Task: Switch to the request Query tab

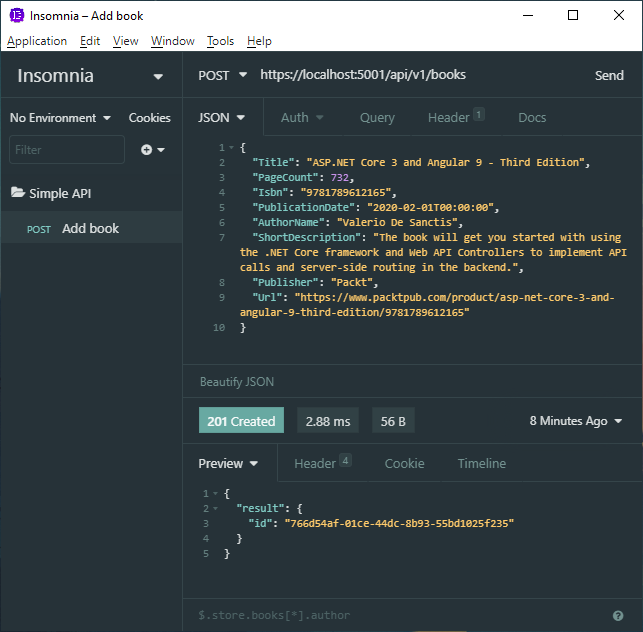Action: coord(377,118)
